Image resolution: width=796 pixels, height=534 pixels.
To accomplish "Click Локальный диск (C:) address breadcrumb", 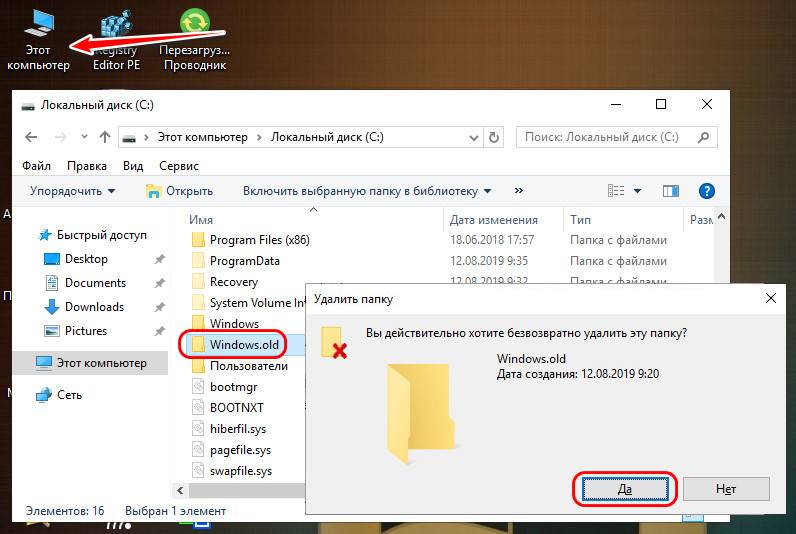I will click(327, 137).
